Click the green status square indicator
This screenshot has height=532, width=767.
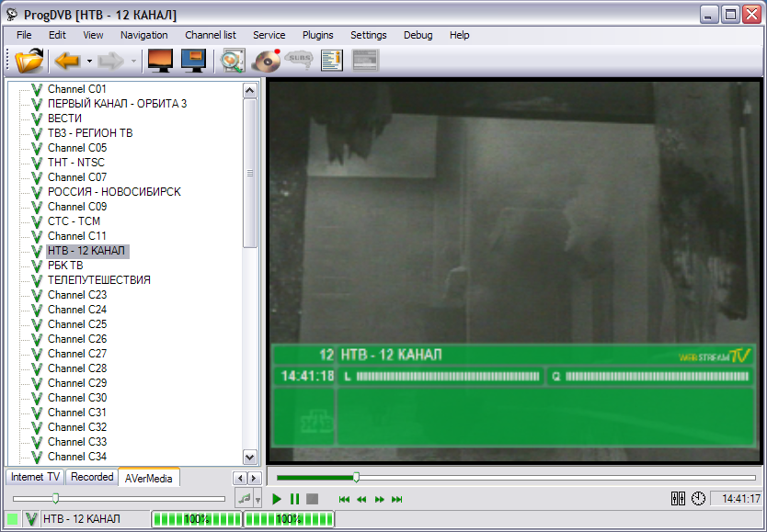(13, 519)
